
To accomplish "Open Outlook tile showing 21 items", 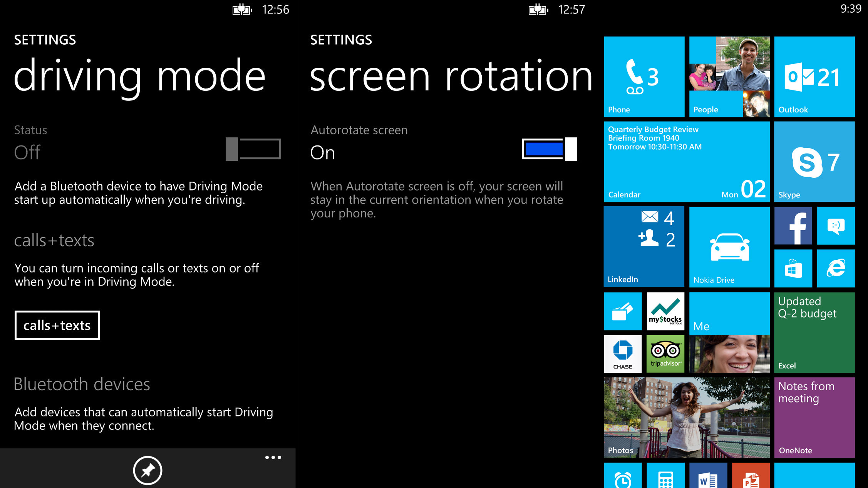I will (820, 76).
